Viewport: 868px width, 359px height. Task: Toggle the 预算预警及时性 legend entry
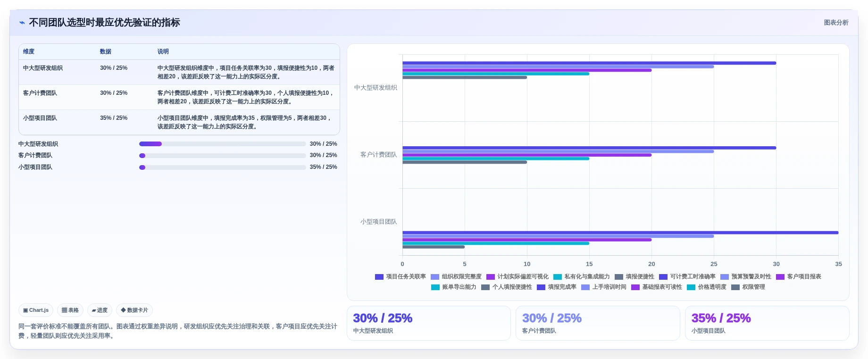746,277
